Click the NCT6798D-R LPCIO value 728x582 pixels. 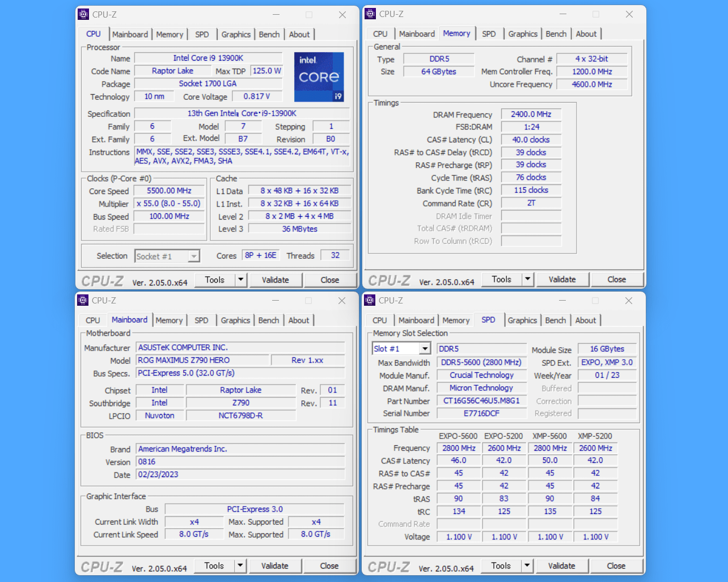[241, 415]
